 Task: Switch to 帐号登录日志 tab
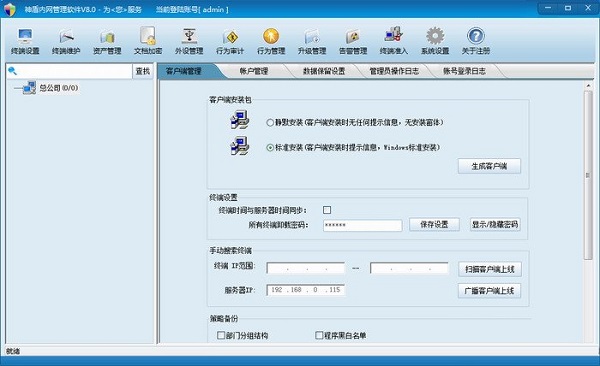click(464, 71)
